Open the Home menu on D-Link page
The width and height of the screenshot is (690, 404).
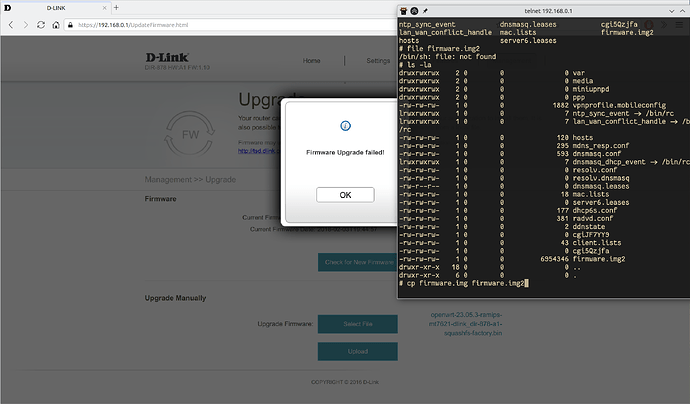point(312,61)
